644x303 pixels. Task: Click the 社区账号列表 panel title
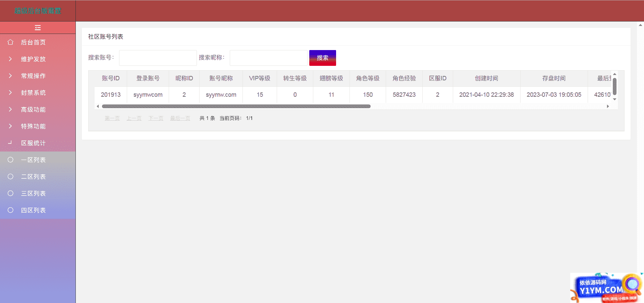(x=106, y=37)
